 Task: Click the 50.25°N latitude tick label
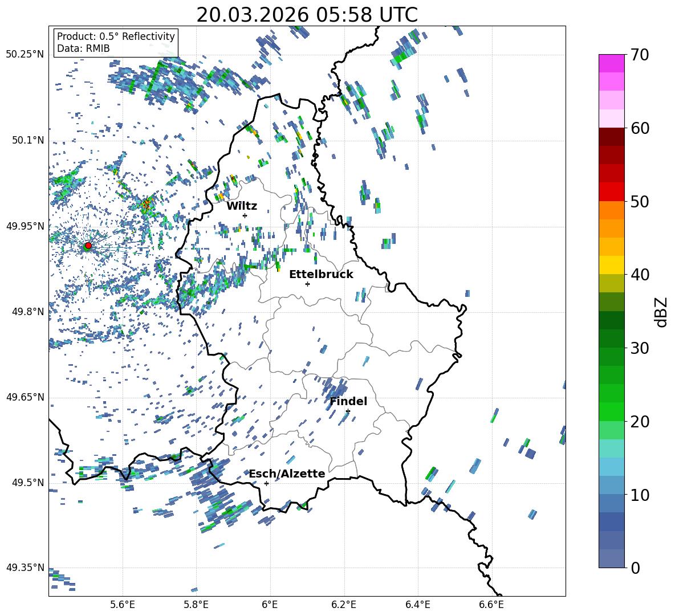pyautogui.click(x=25, y=55)
